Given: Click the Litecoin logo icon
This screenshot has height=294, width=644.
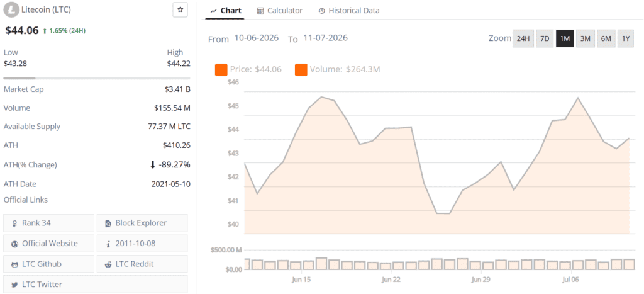Looking at the screenshot, I should click(11, 10).
